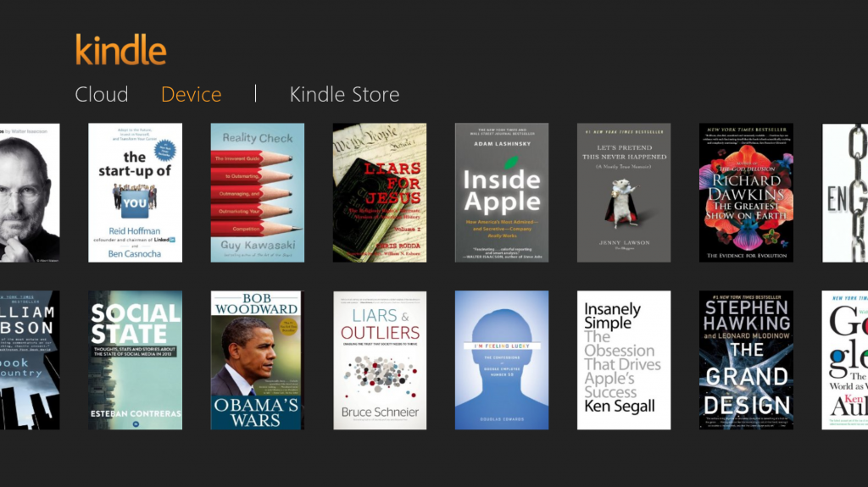Open the chain-link cover book

pyautogui.click(x=845, y=192)
